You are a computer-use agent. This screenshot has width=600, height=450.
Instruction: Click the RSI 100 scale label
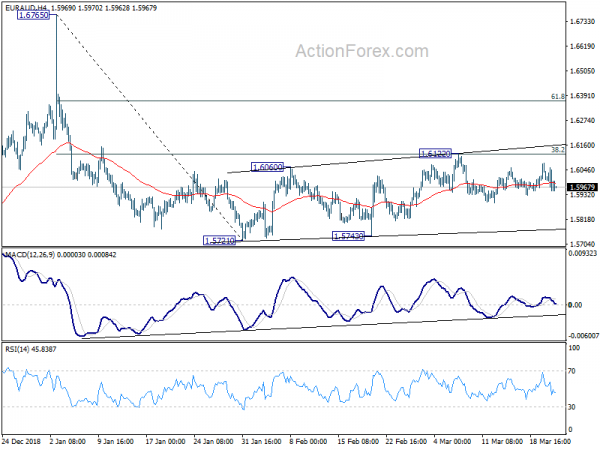(x=574, y=348)
